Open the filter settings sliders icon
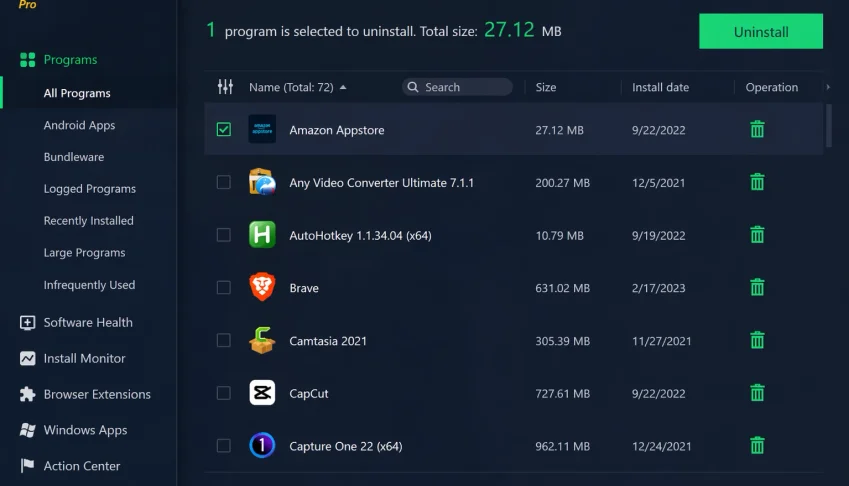 [225, 87]
